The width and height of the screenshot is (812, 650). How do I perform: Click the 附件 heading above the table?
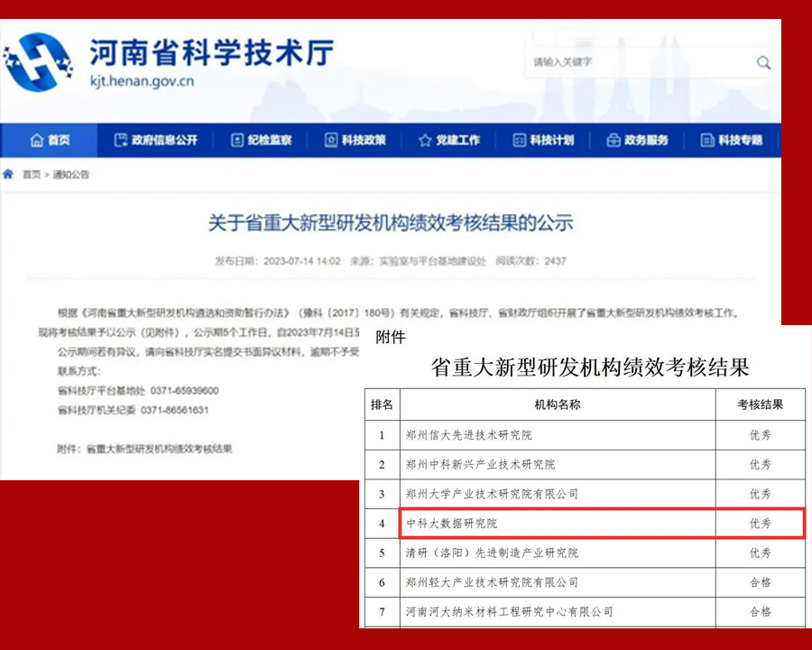391,338
